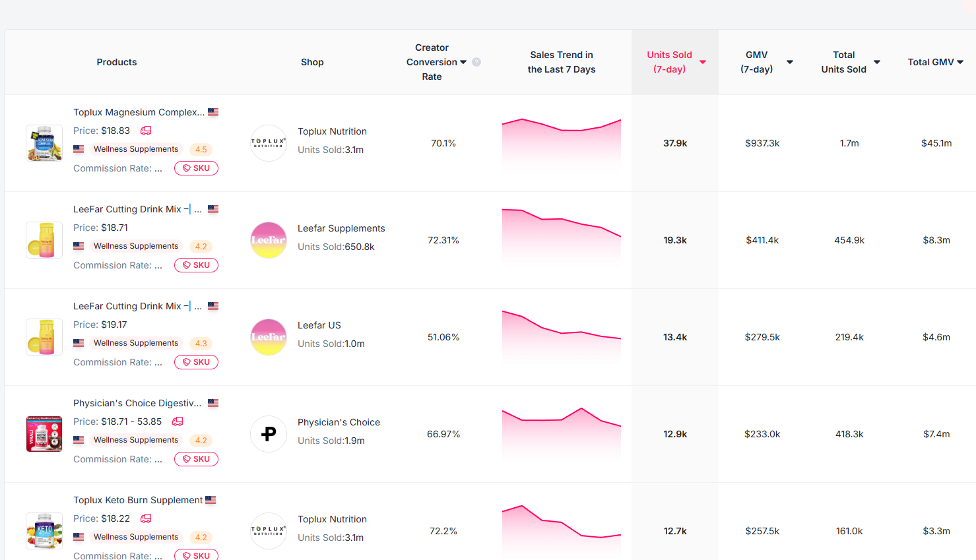
Task: Open Physician's Choice shop name link
Action: click(339, 422)
